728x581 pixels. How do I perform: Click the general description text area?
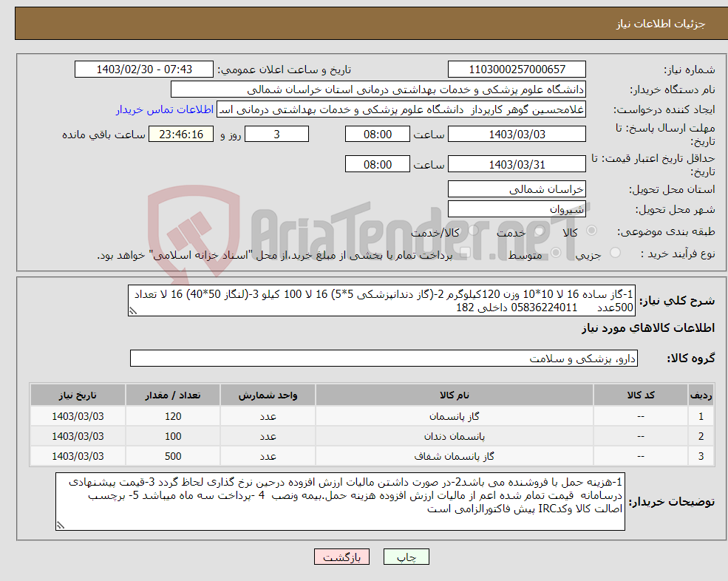381,301
